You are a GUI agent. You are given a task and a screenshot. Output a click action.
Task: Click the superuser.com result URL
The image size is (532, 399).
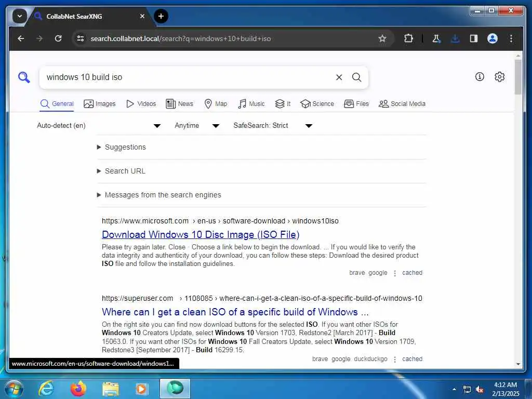coord(262,298)
